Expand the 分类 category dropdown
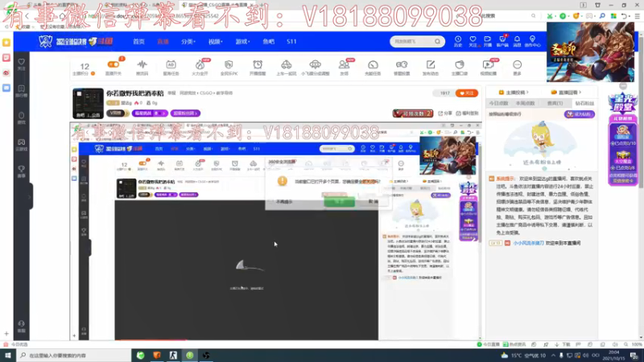 (x=188, y=42)
